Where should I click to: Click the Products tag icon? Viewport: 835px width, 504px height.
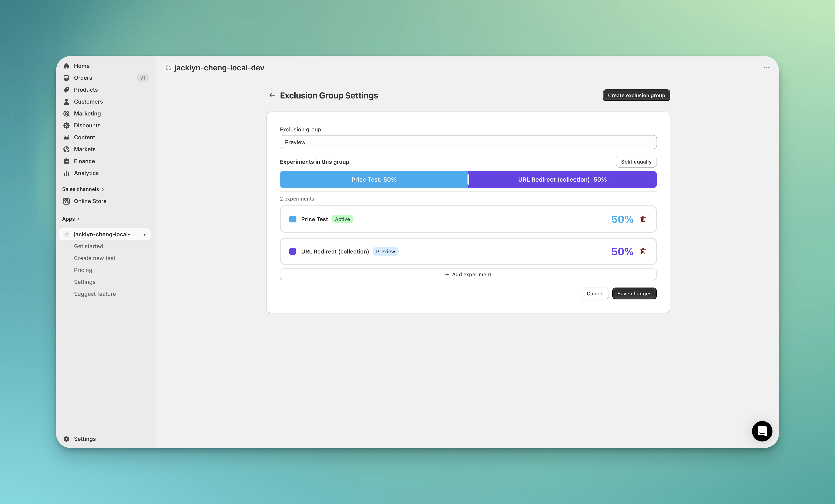click(x=66, y=90)
